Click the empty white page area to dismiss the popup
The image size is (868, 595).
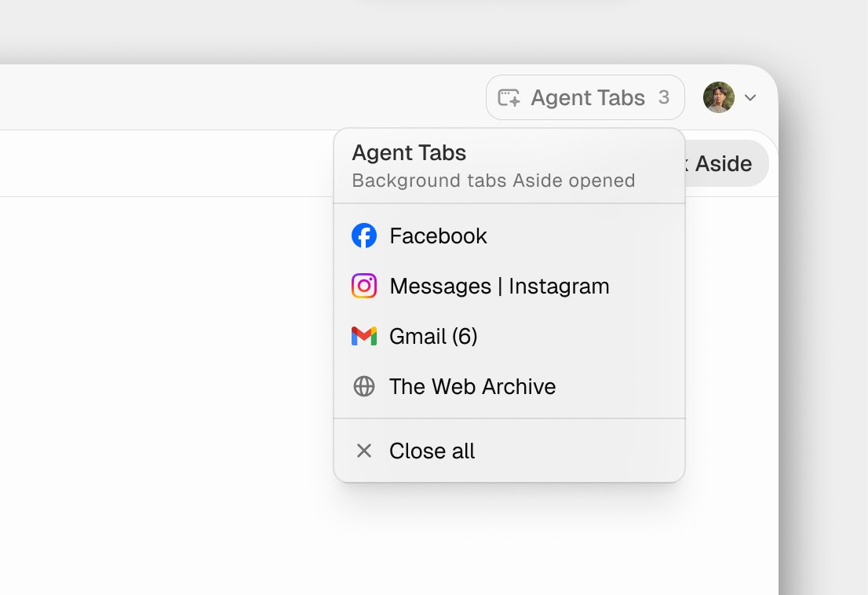pyautogui.click(x=166, y=388)
